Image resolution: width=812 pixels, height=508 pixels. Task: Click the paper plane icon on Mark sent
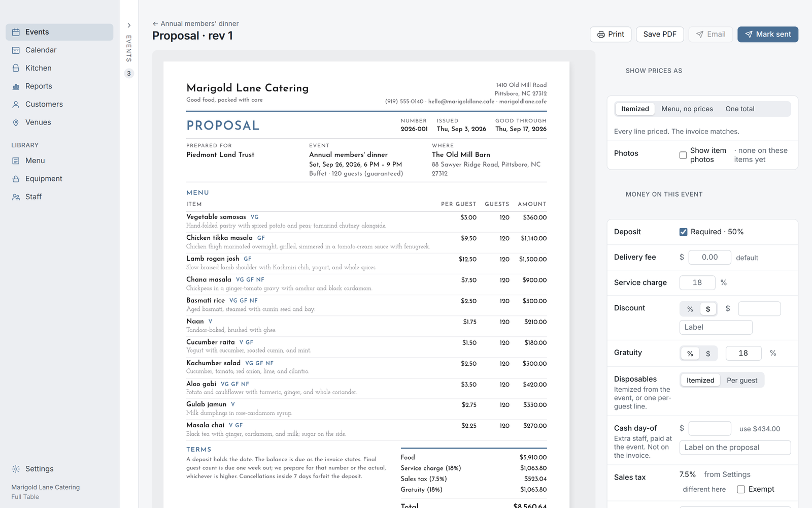click(749, 35)
